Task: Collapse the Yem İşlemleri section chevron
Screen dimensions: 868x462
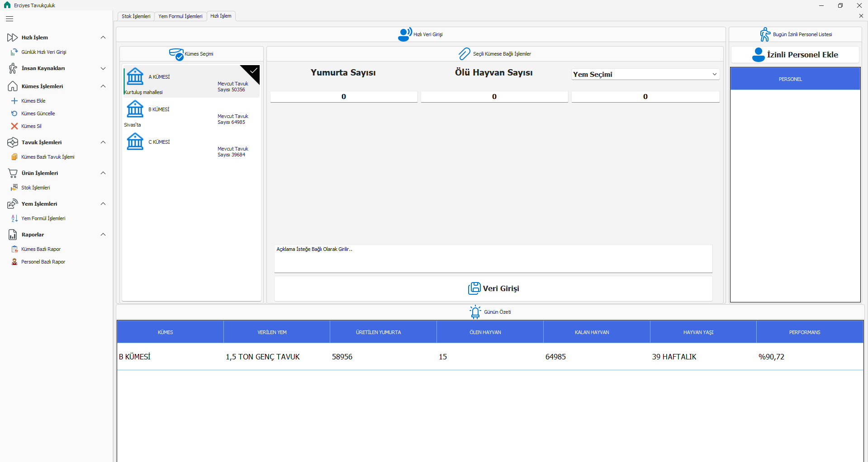Action: (x=103, y=204)
